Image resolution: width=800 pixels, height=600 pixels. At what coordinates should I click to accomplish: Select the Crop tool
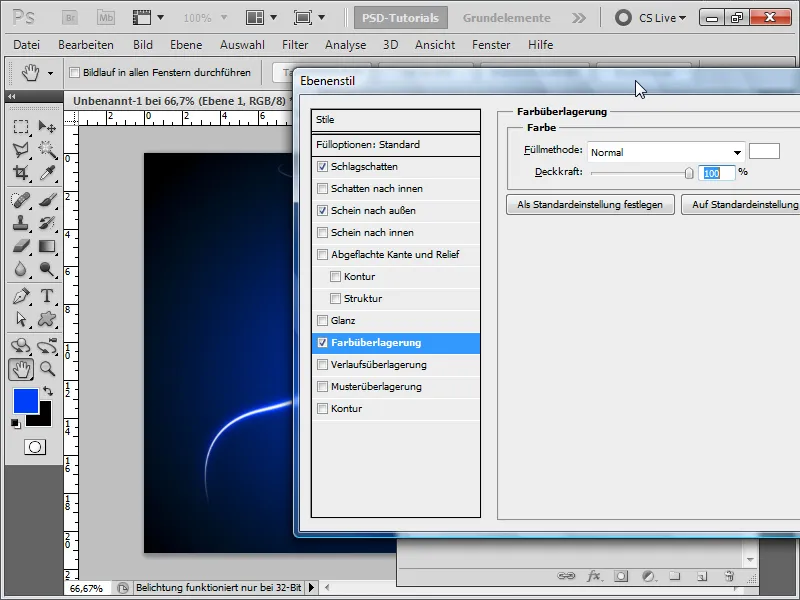click(21, 172)
